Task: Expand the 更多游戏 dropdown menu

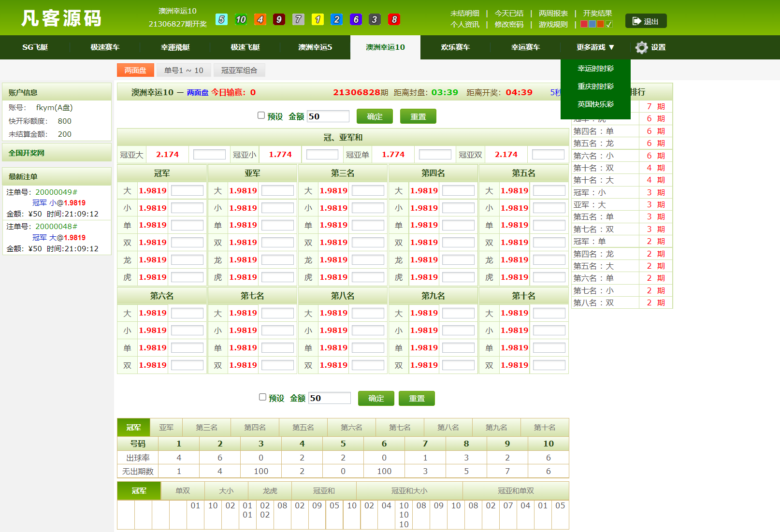Action: coord(595,47)
